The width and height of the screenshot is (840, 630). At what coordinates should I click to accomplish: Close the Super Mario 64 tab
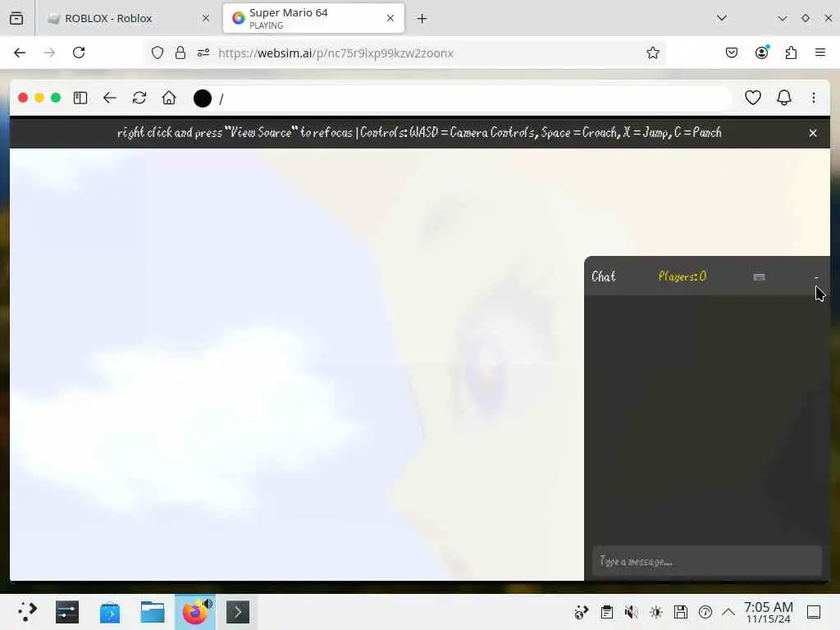point(390,18)
